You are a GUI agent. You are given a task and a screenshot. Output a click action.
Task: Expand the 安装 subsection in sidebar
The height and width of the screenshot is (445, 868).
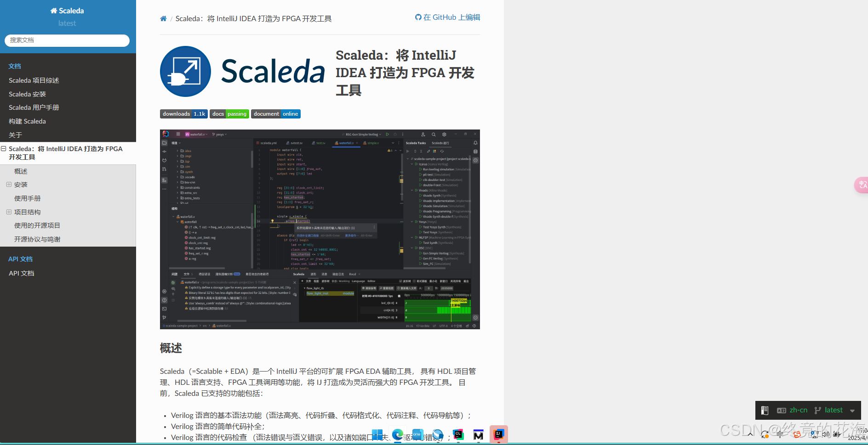[9, 185]
